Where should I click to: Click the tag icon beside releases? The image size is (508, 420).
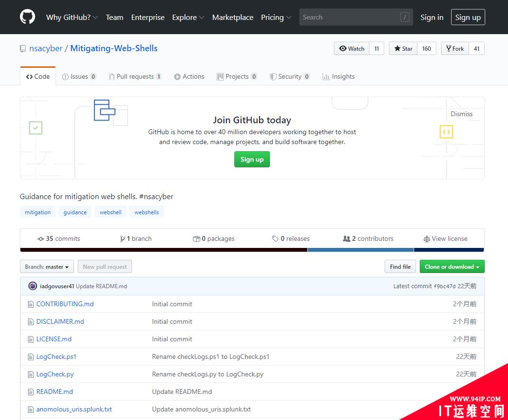(276, 238)
